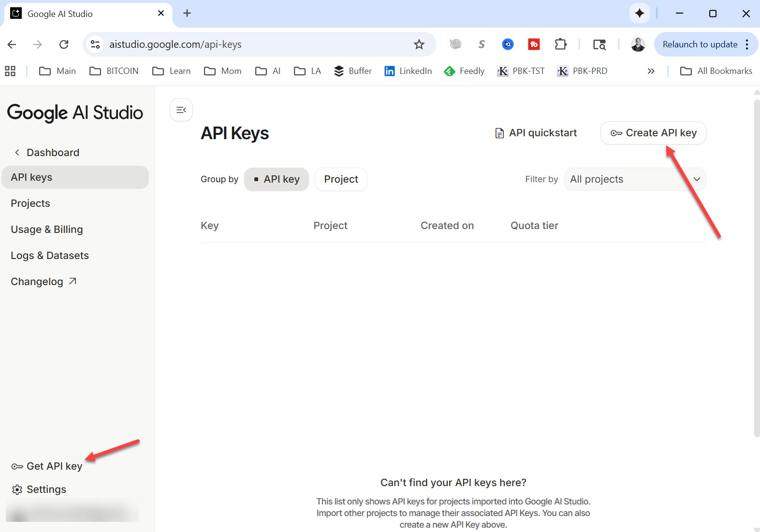Show more bookmarks with the double chevron

tap(651, 71)
